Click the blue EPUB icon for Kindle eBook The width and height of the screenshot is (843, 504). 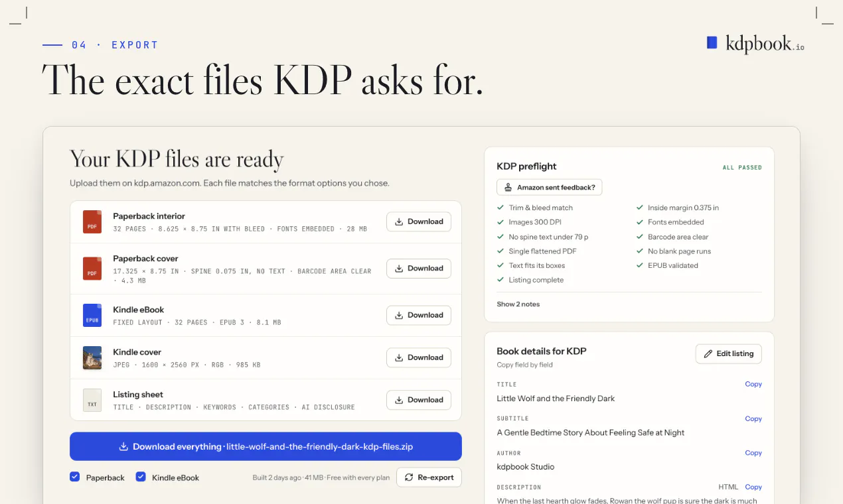(92, 315)
